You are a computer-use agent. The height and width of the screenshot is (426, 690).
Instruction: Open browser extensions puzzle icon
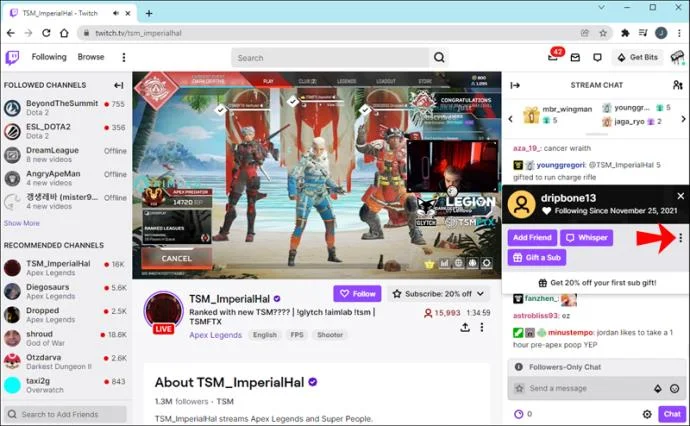click(x=625, y=33)
